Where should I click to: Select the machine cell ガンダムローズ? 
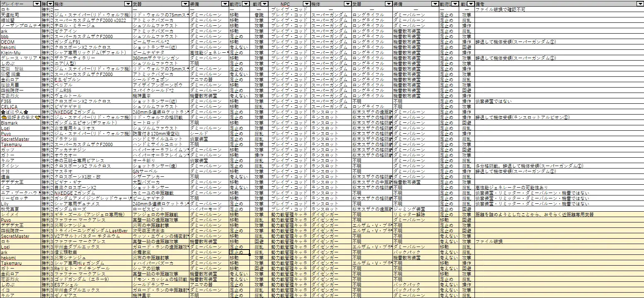tap(93, 209)
